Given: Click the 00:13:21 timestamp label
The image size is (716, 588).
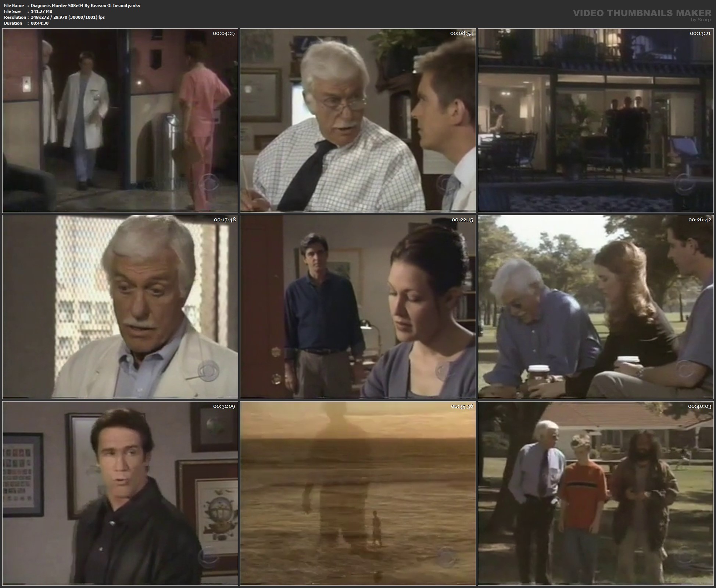Looking at the screenshot, I should tap(699, 33).
